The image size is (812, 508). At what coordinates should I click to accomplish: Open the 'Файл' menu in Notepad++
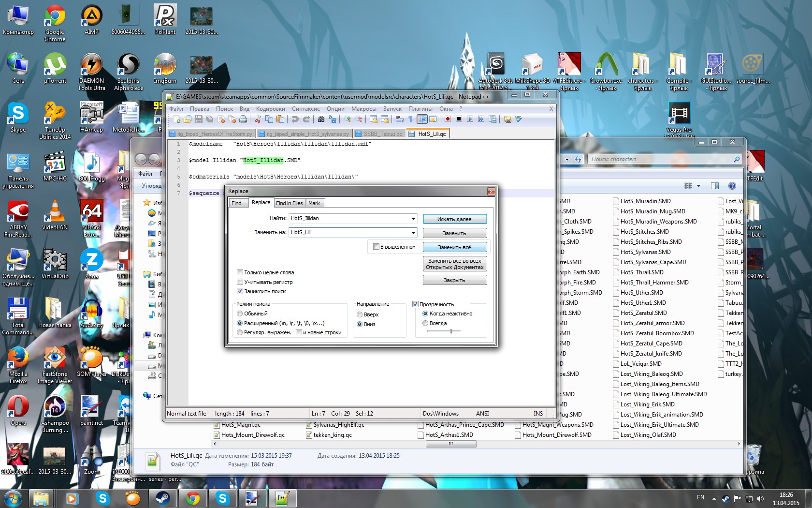(176, 109)
